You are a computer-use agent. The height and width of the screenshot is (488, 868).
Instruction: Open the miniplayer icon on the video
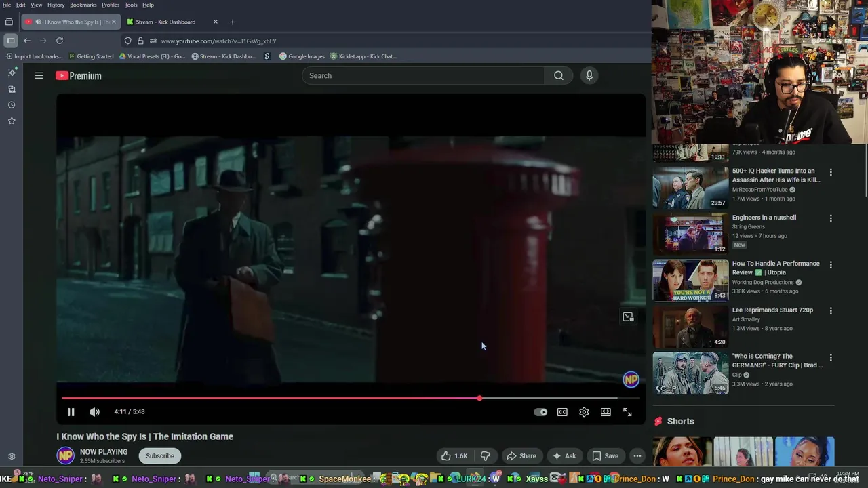628,317
